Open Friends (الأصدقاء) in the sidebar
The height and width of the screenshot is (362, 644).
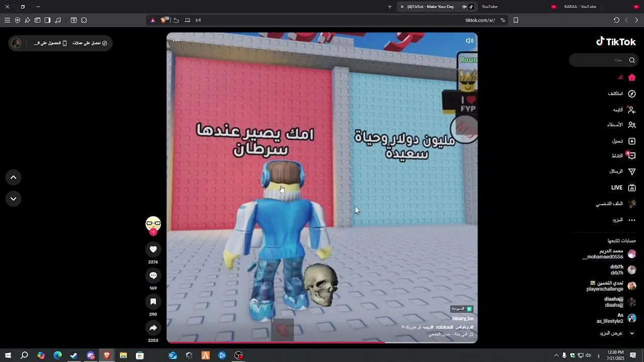[621, 125]
